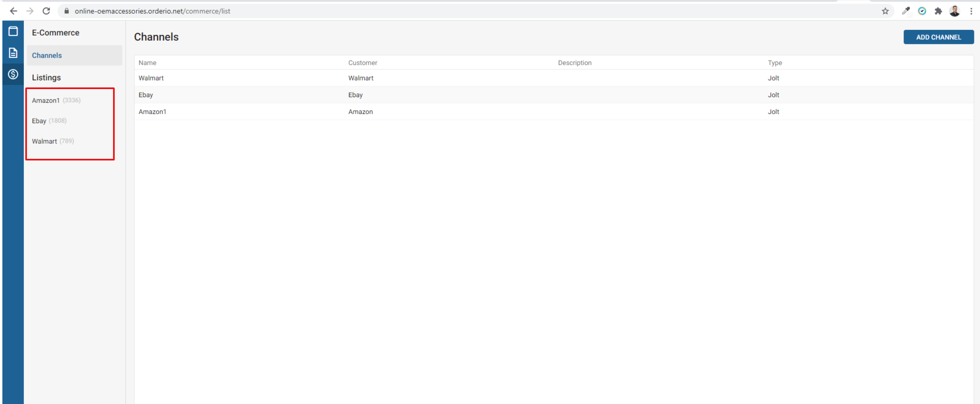Open the user profile avatar
980x404 pixels.
tap(954, 11)
